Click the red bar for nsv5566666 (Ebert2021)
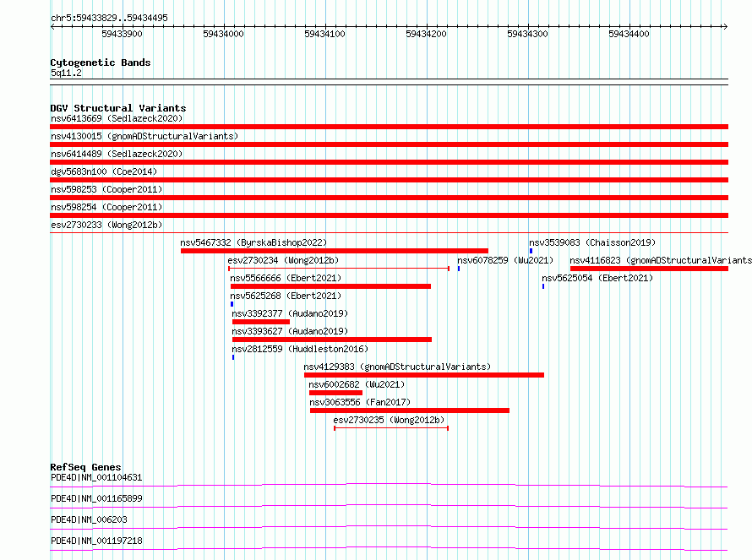 pos(330,286)
